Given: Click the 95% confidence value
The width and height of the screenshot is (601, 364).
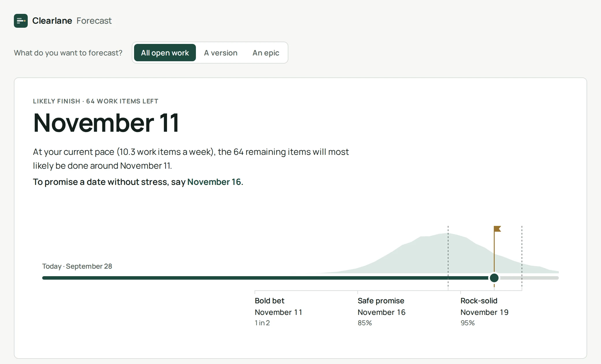Looking at the screenshot, I should point(468,323).
